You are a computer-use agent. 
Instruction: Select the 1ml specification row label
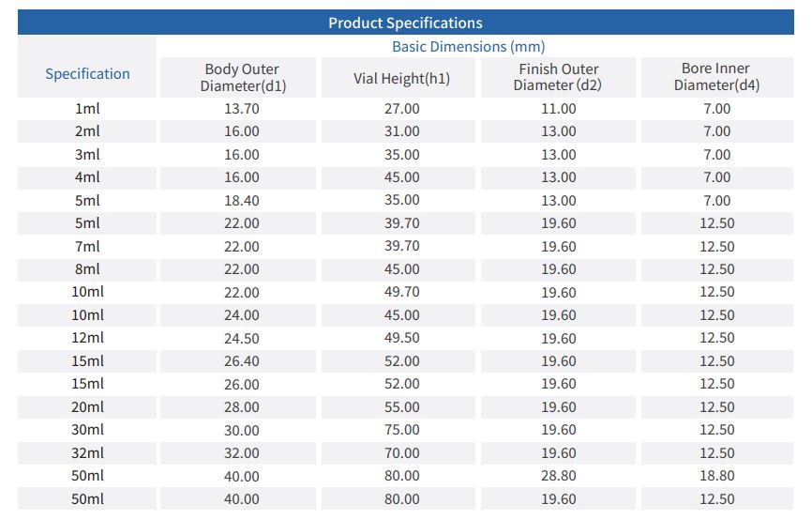[x=87, y=109]
